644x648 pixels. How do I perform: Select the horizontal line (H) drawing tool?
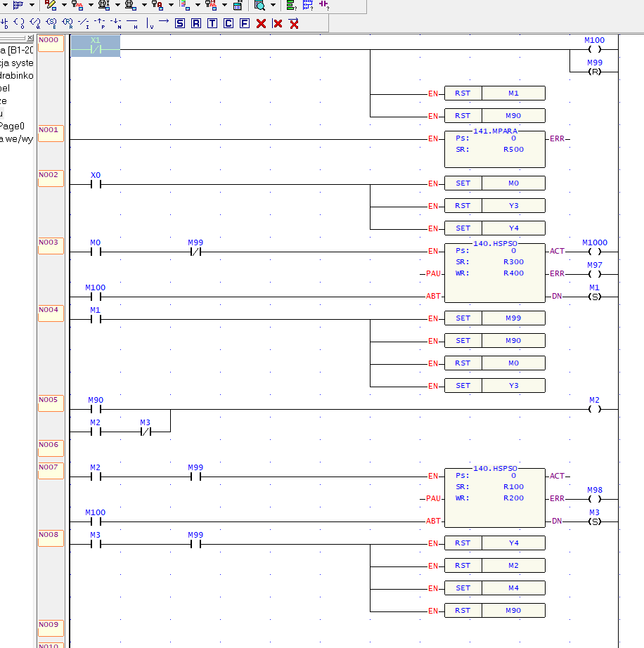tap(132, 23)
